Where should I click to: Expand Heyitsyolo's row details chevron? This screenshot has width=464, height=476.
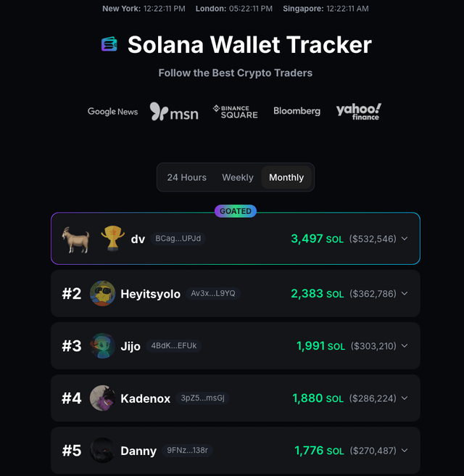tap(405, 294)
